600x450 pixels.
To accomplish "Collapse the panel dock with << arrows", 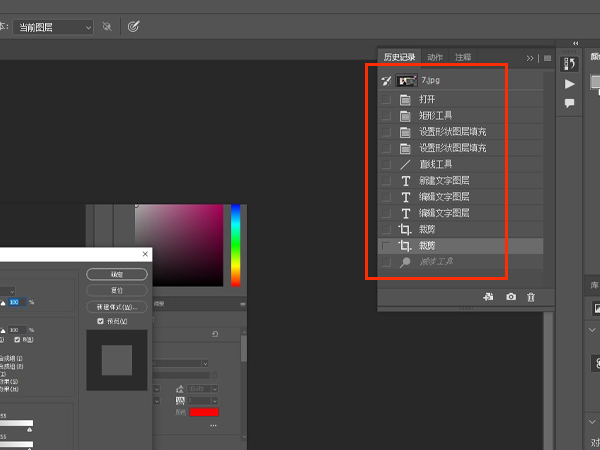I will click(x=576, y=43).
